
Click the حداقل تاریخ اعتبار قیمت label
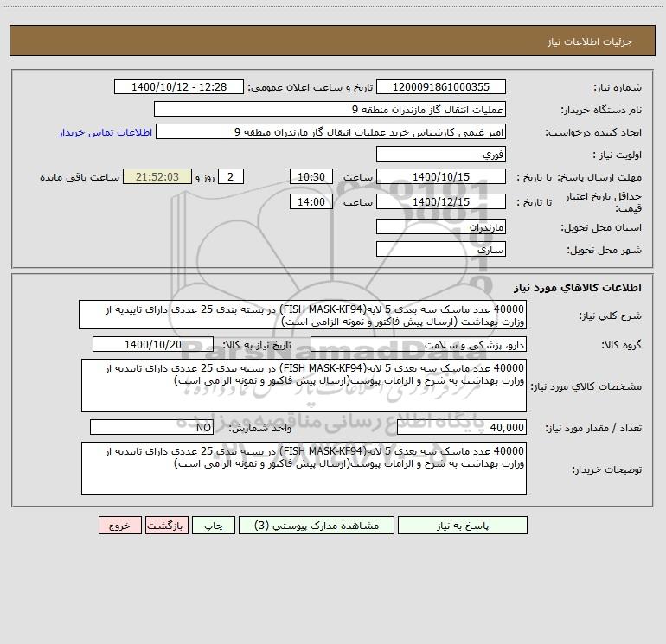click(x=603, y=202)
